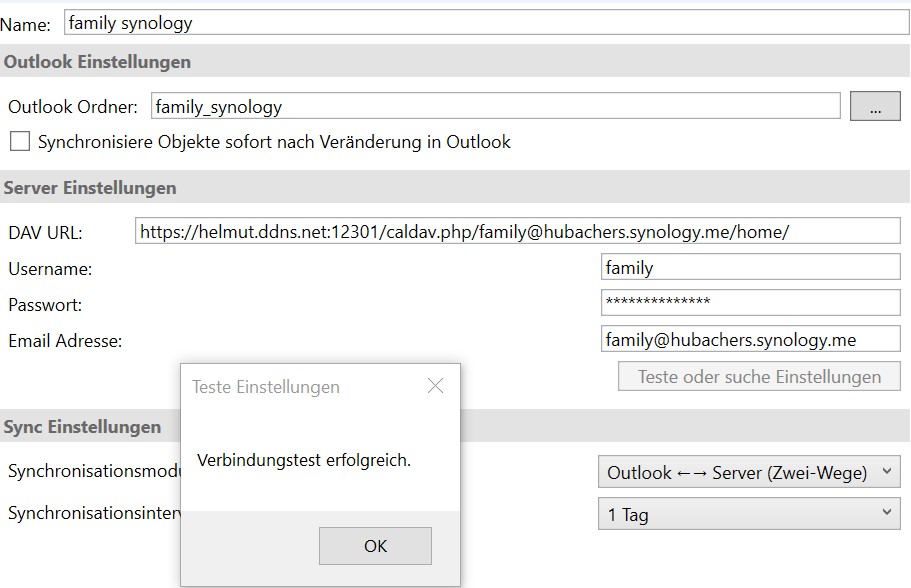Screen dimensions: 911x588
Task: Open the Synchronisationsmodus dropdown
Action: (749, 472)
